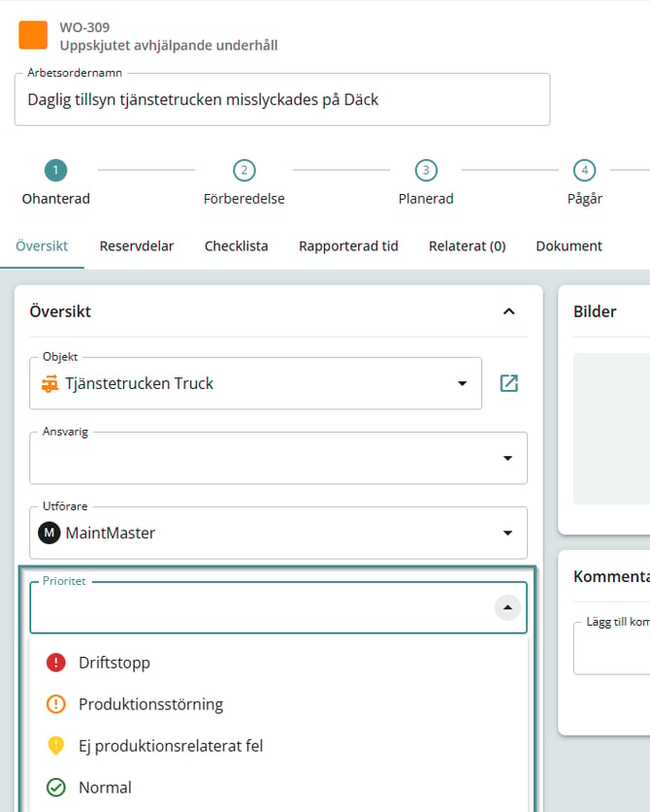Click the Bilder image placeholder area
The width and height of the screenshot is (650, 812).
click(x=611, y=429)
